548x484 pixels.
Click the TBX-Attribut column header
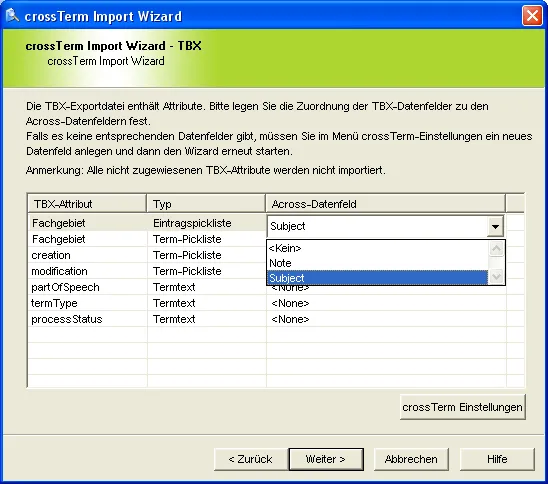[87, 204]
